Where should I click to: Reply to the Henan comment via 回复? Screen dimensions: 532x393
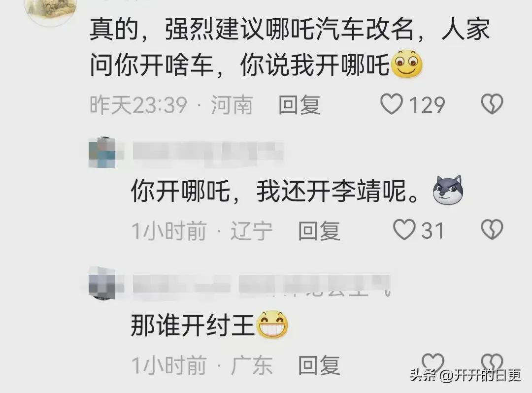[x=299, y=104]
